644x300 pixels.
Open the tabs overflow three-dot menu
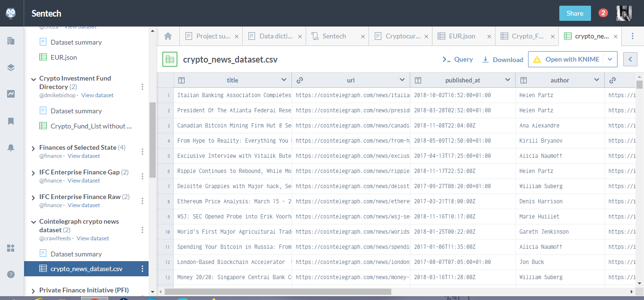point(633,36)
